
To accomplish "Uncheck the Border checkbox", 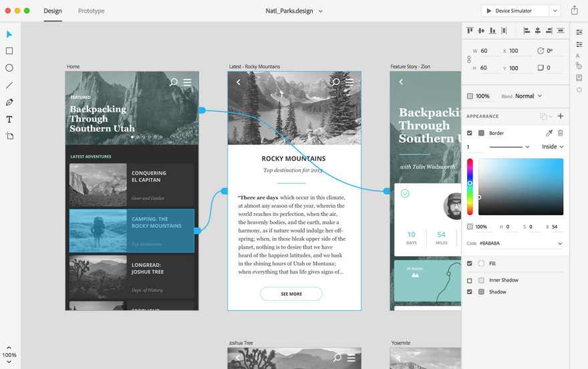I will pos(470,133).
